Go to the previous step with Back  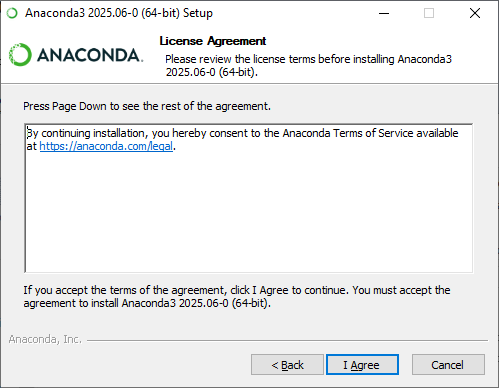pyautogui.click(x=287, y=365)
